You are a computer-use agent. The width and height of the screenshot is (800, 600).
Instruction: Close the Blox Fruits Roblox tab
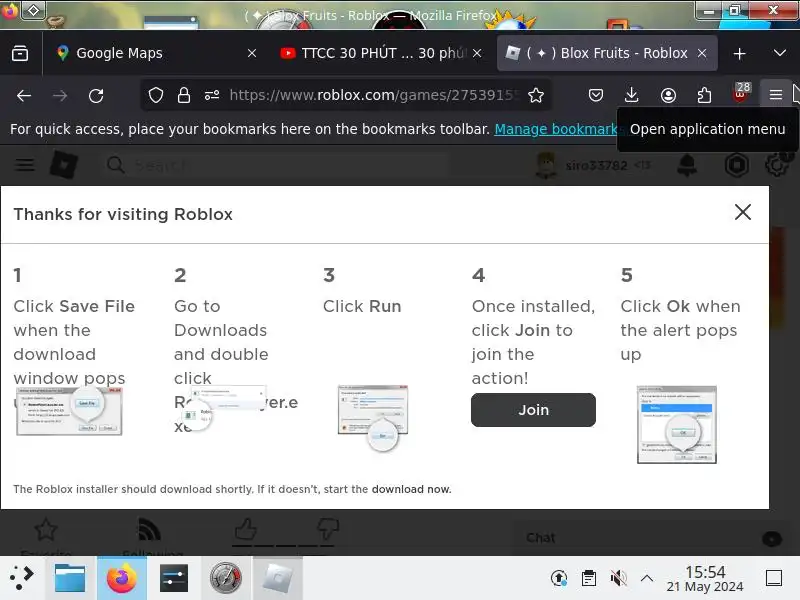702,53
